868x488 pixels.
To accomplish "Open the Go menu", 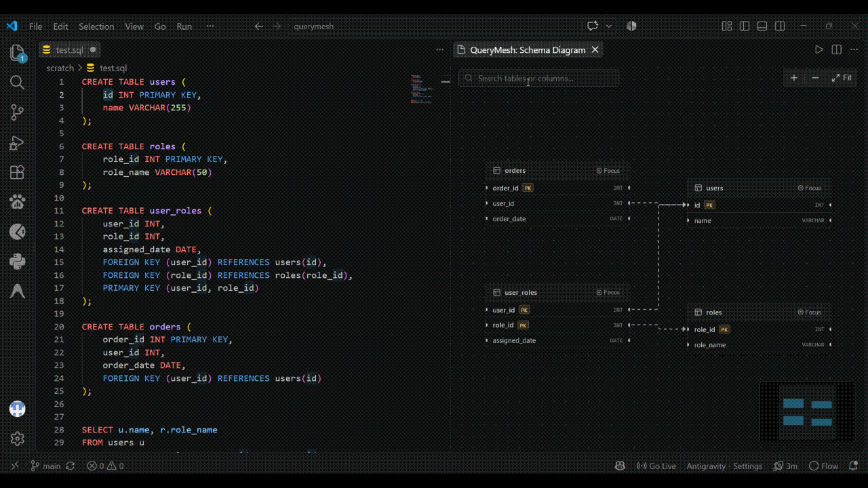I will [160, 26].
